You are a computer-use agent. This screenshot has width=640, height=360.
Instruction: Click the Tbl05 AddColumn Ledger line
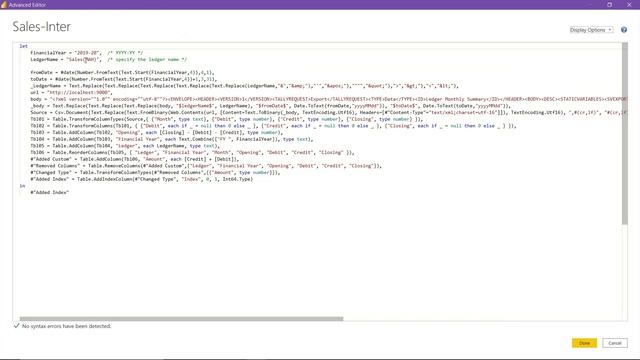point(124,146)
